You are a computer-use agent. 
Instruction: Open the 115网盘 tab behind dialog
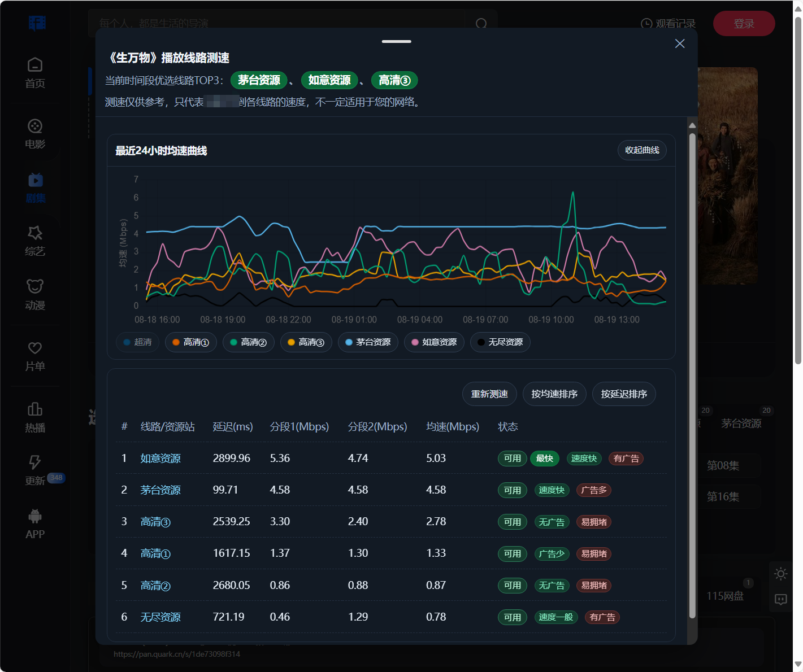pyautogui.click(x=725, y=596)
